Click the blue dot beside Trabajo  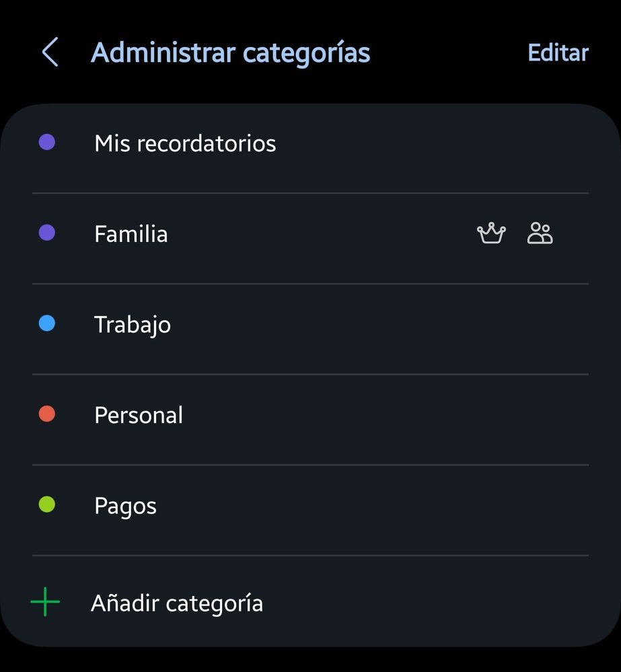click(x=46, y=323)
